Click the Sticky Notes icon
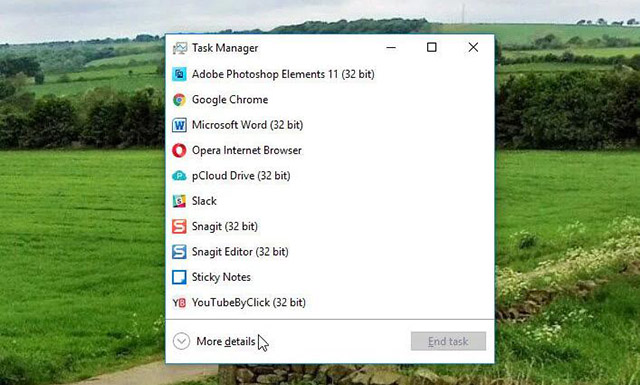This screenshot has width=640, height=385. (x=179, y=277)
